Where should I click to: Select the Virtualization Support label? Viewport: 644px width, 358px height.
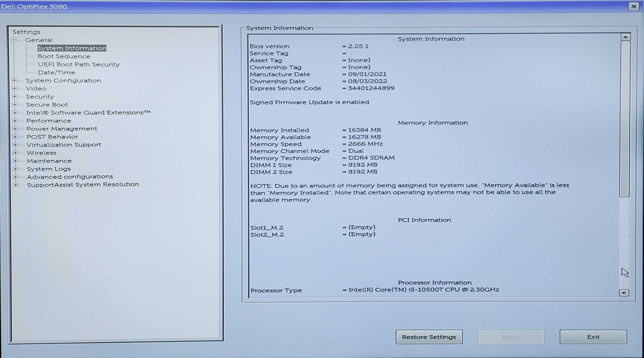pos(63,145)
